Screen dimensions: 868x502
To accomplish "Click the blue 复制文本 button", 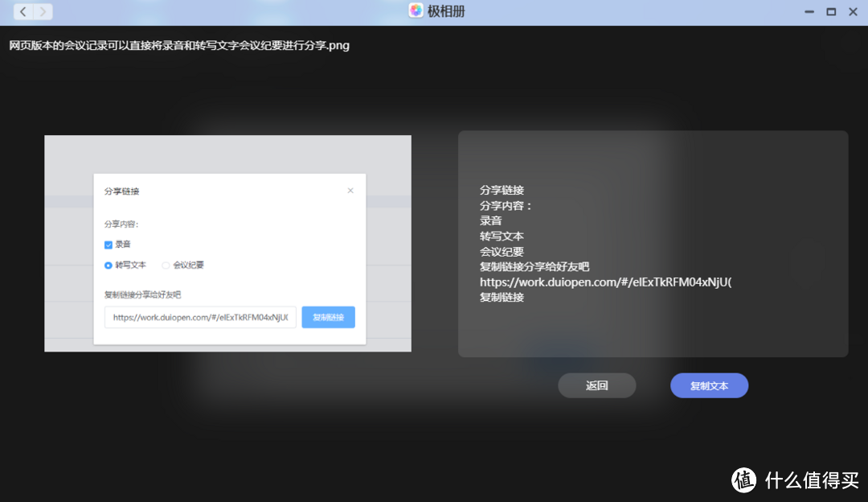I will [709, 385].
